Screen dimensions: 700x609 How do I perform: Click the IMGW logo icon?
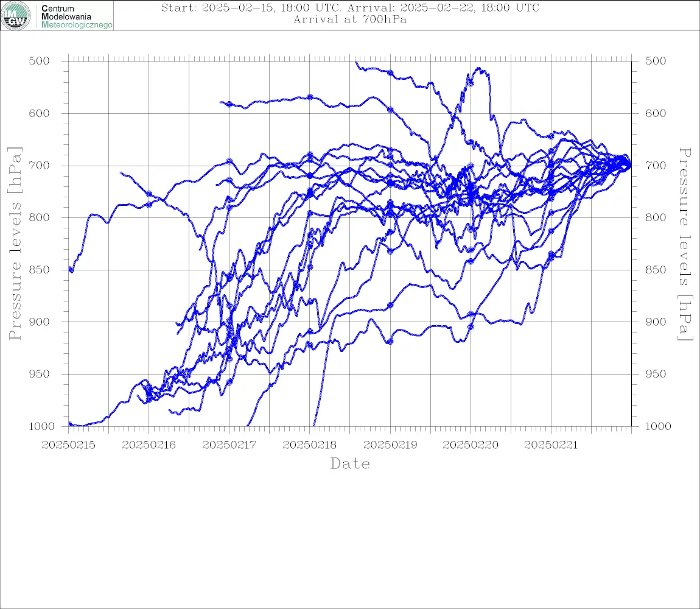coord(16,16)
